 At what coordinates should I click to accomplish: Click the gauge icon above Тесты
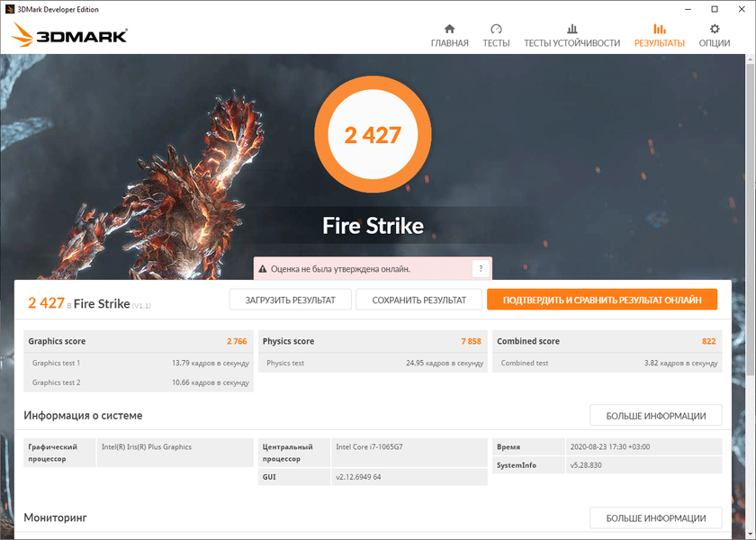point(496,29)
